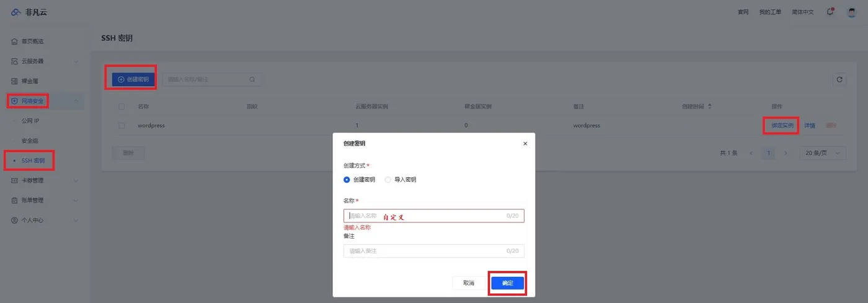Check the wordpress row checkbox
868x303 pixels.
click(x=122, y=125)
